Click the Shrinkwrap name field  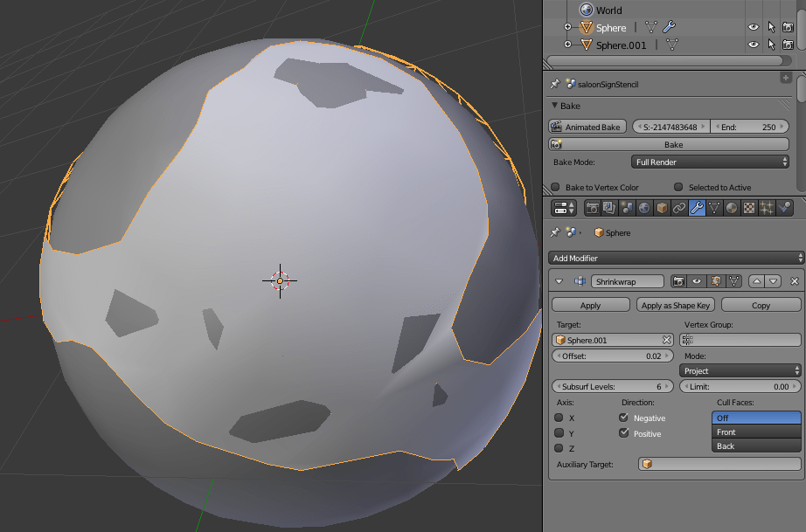[x=629, y=281]
